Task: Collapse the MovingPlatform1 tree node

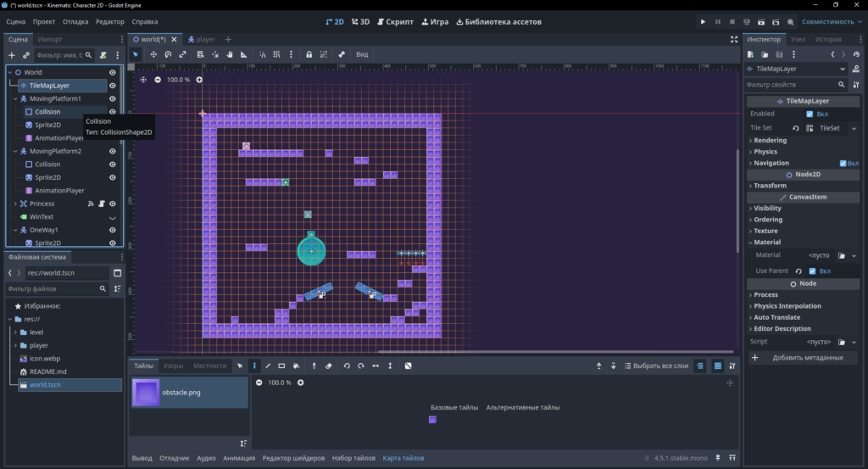Action: pyautogui.click(x=15, y=98)
